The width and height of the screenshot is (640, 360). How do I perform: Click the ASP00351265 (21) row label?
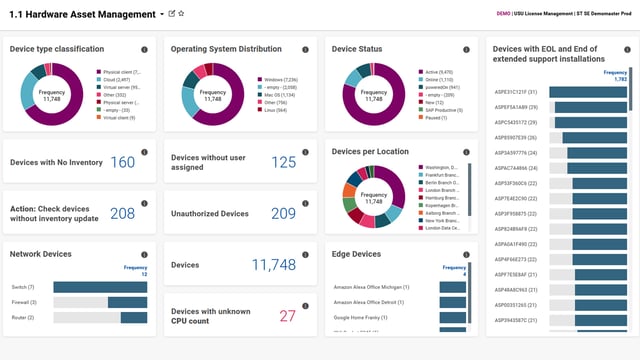pyautogui.click(x=516, y=305)
